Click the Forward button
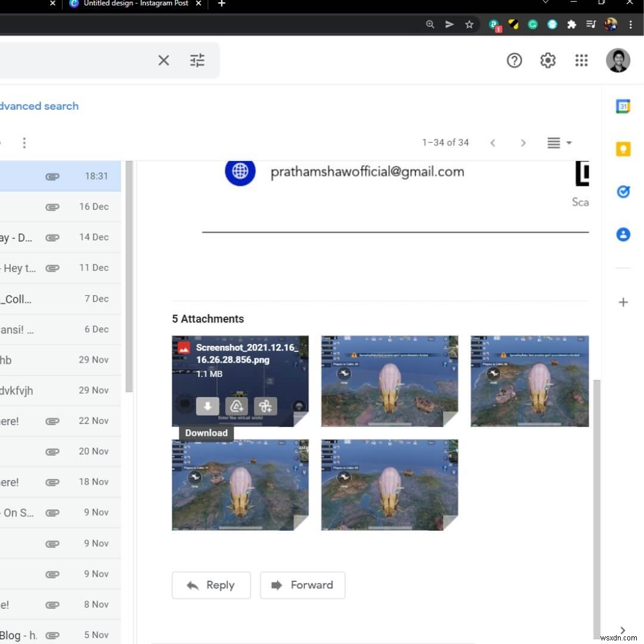The height and width of the screenshot is (644, 644). point(302,585)
